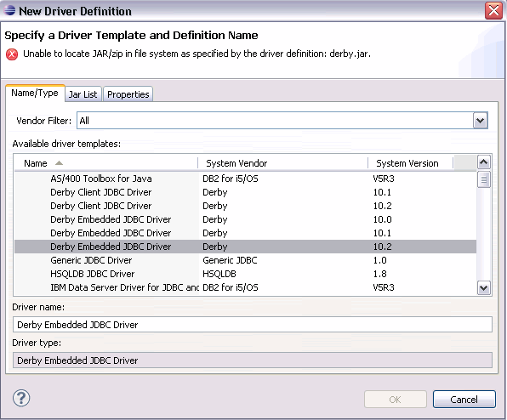Select Derby Client JDBC Driver version 10.2

pyautogui.click(x=245, y=206)
